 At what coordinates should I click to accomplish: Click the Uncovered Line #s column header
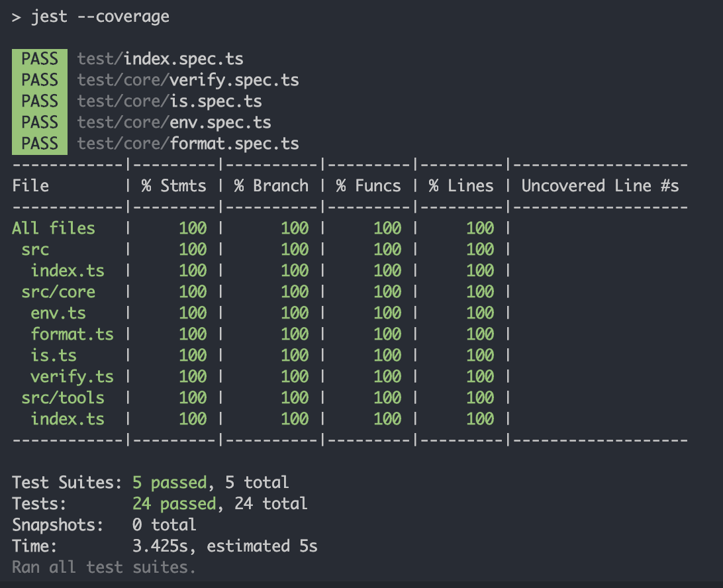point(601,186)
